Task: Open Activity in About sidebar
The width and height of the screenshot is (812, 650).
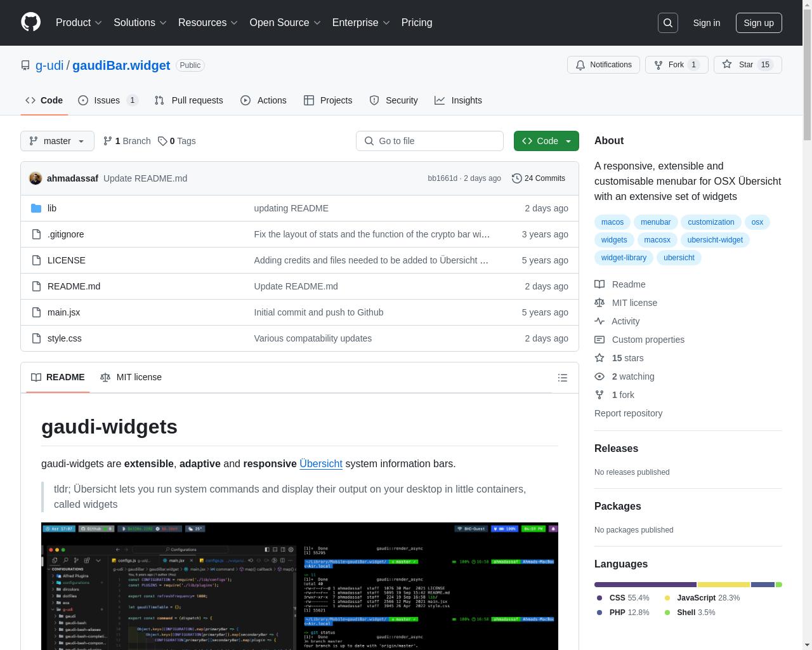Action: [x=617, y=321]
